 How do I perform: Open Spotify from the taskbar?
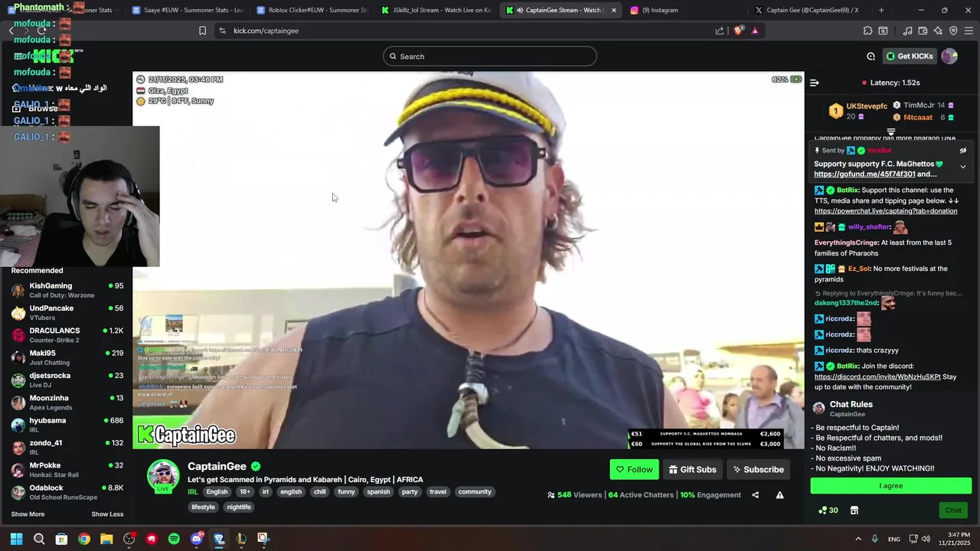[174, 539]
